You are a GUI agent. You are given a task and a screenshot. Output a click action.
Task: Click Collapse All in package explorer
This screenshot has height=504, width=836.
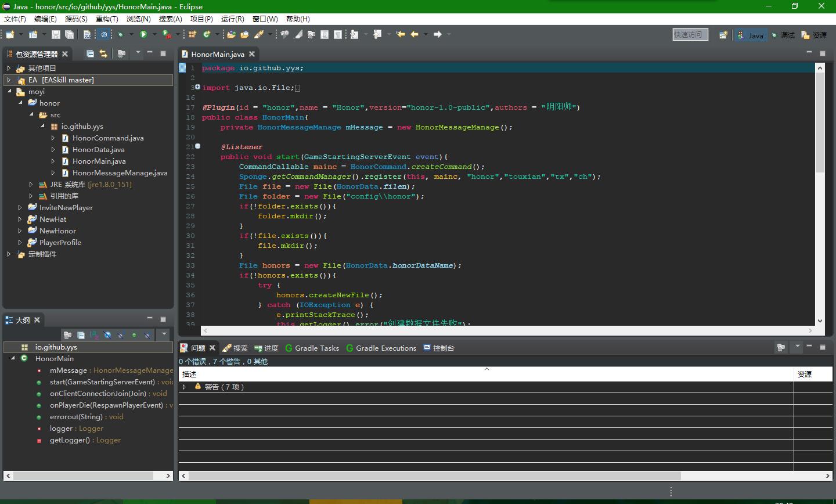click(x=90, y=54)
